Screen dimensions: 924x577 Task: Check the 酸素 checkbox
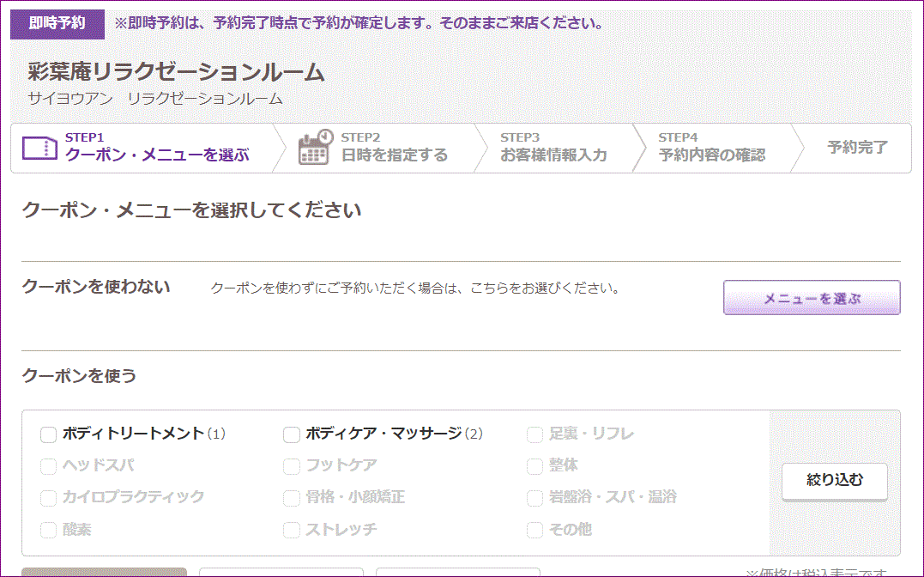[x=48, y=530]
